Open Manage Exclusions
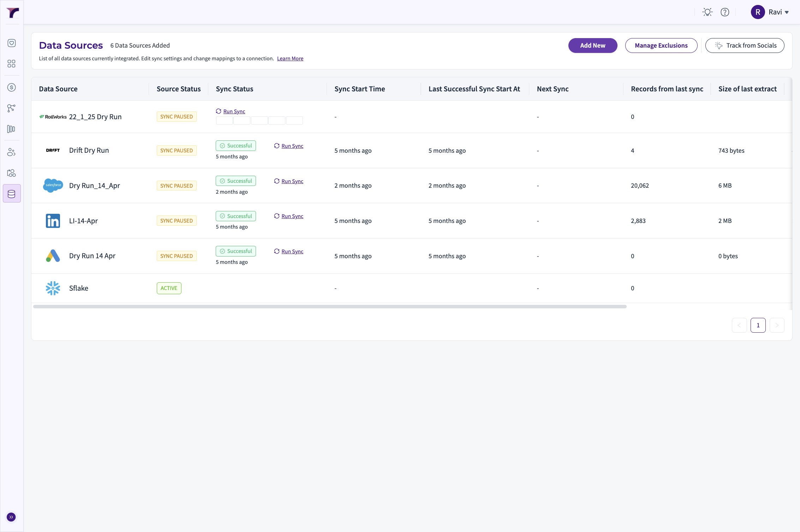Viewport: 800px width, 532px height. point(661,46)
